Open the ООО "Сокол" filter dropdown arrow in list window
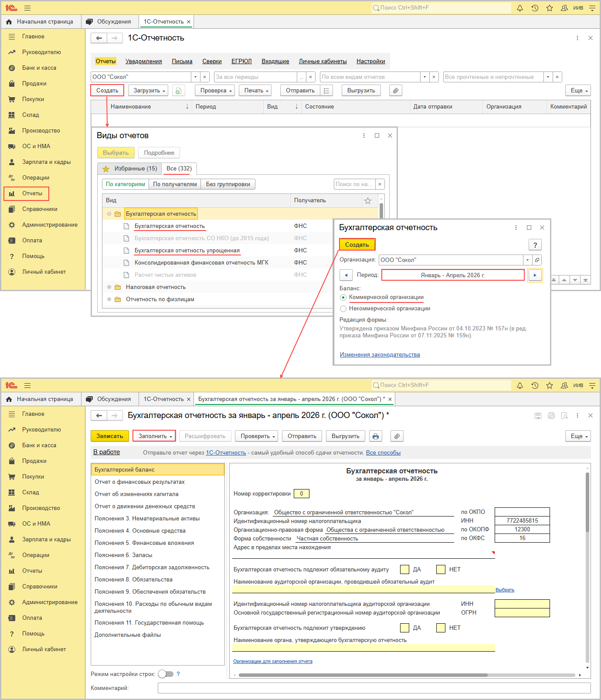The height and width of the screenshot is (700, 601). point(195,77)
